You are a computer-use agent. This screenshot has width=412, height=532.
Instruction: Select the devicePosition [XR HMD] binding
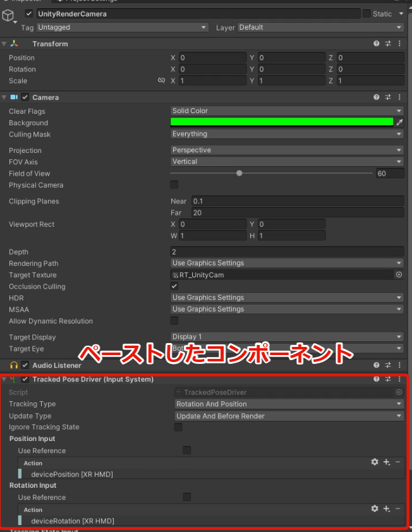[x=72, y=474]
